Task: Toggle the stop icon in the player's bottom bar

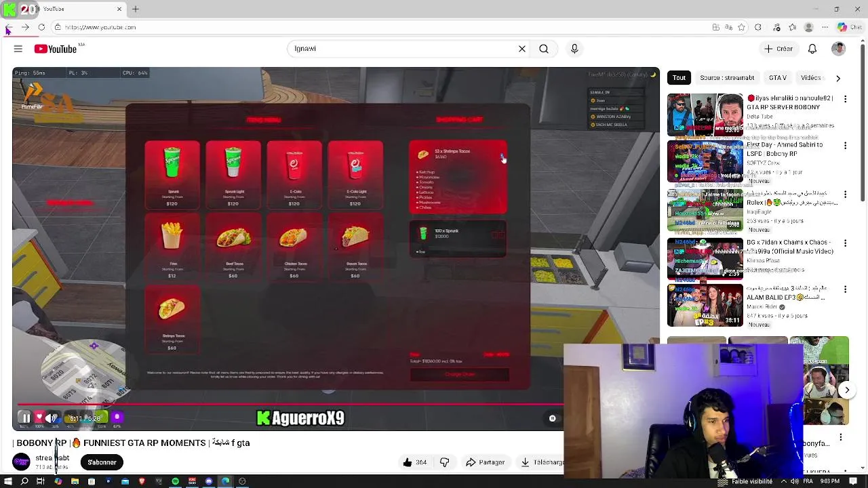Action: coord(553,418)
